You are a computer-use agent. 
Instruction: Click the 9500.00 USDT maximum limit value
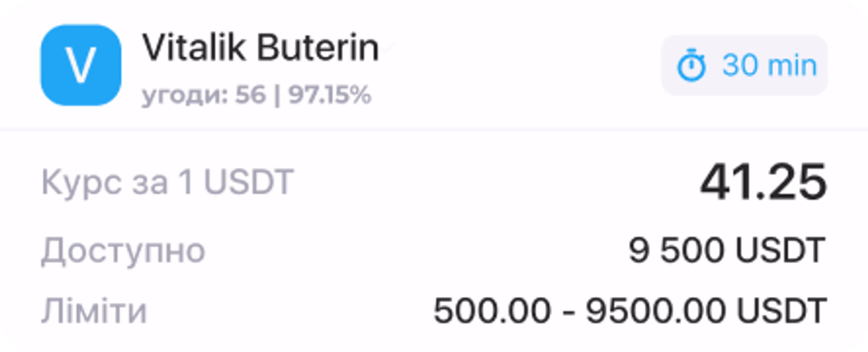[x=707, y=311]
